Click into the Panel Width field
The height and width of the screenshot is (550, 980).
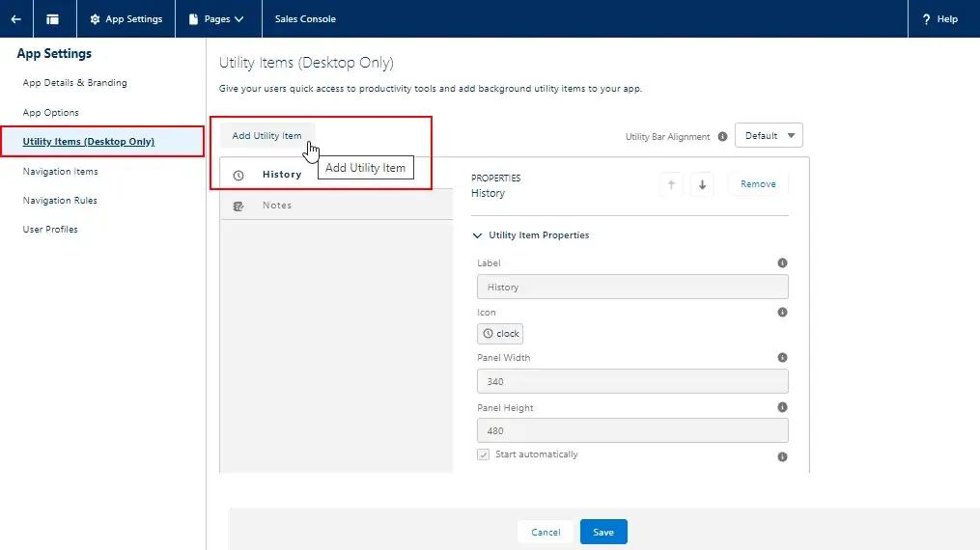pyautogui.click(x=632, y=381)
